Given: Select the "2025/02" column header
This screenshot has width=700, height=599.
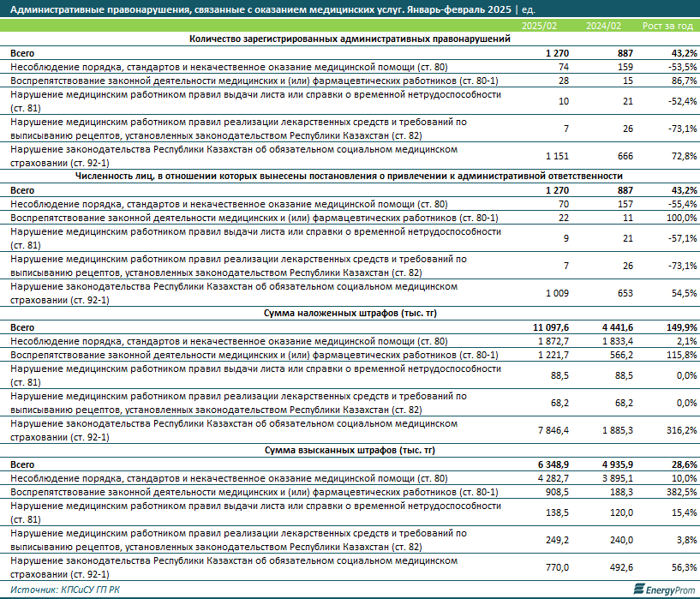Looking at the screenshot, I should click(x=541, y=26).
